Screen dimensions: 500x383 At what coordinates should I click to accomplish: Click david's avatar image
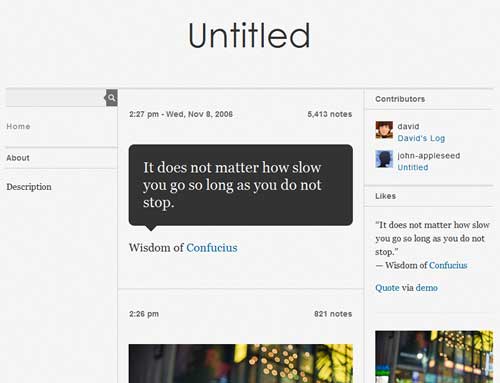tap(384, 130)
